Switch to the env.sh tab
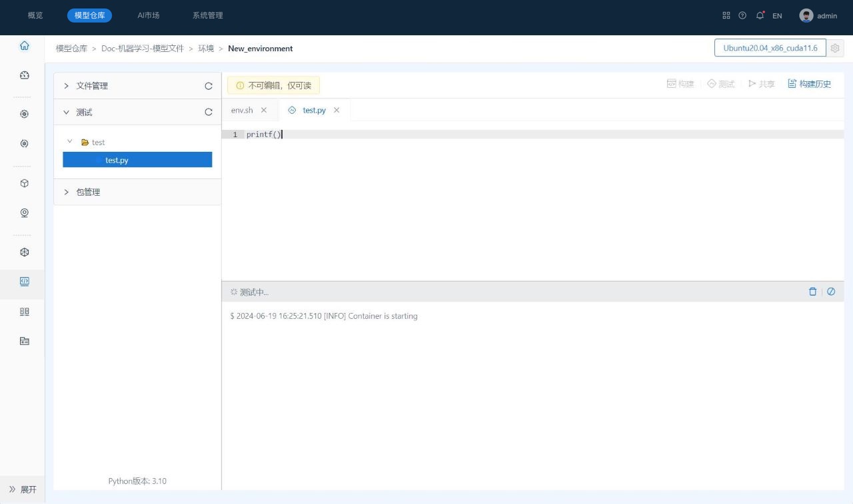 coord(242,111)
